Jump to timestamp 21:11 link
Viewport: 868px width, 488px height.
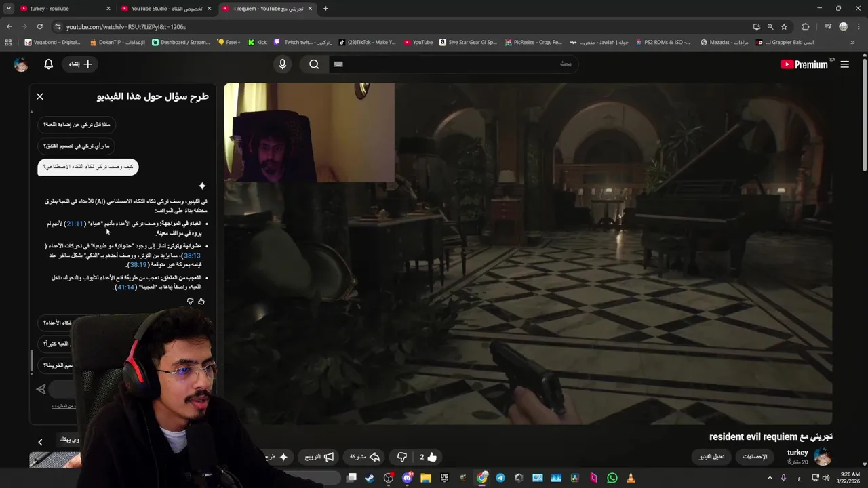pos(75,224)
